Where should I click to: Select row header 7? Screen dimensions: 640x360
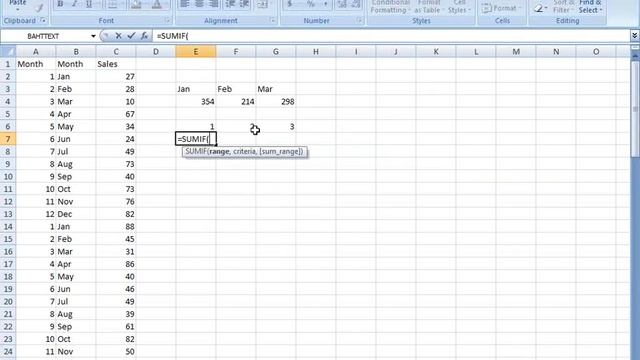coord(8,139)
